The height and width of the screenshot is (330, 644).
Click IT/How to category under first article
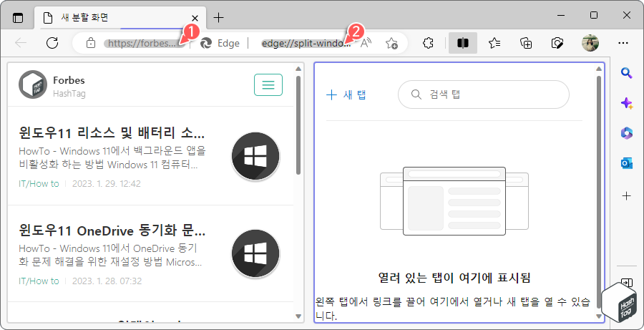(39, 184)
